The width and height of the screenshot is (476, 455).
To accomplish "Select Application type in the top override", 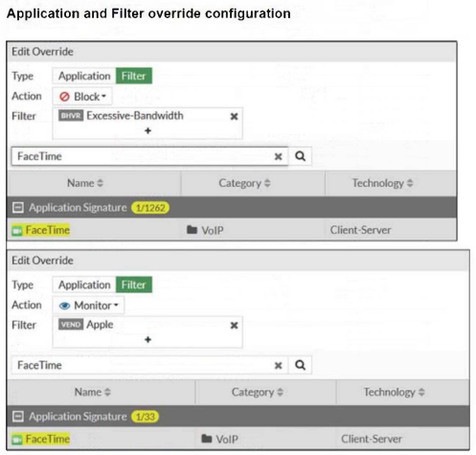I will tap(84, 76).
